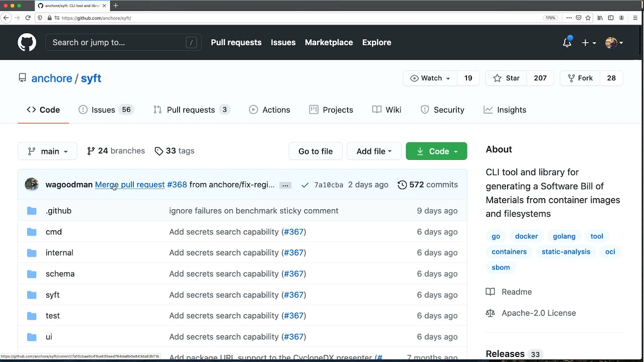Viewport: 644px width, 362px height.
Task: Open commit hash 7a10cba
Action: 329,185
